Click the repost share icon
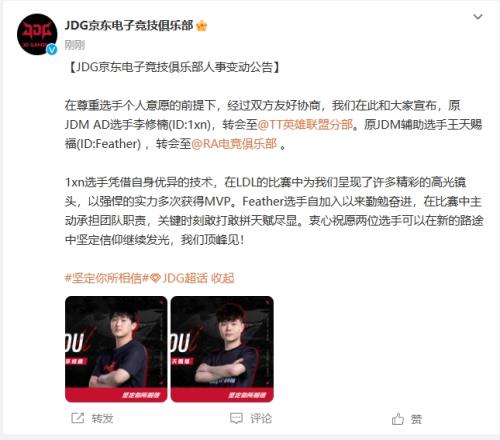The width and height of the screenshot is (500, 440). 77,418
